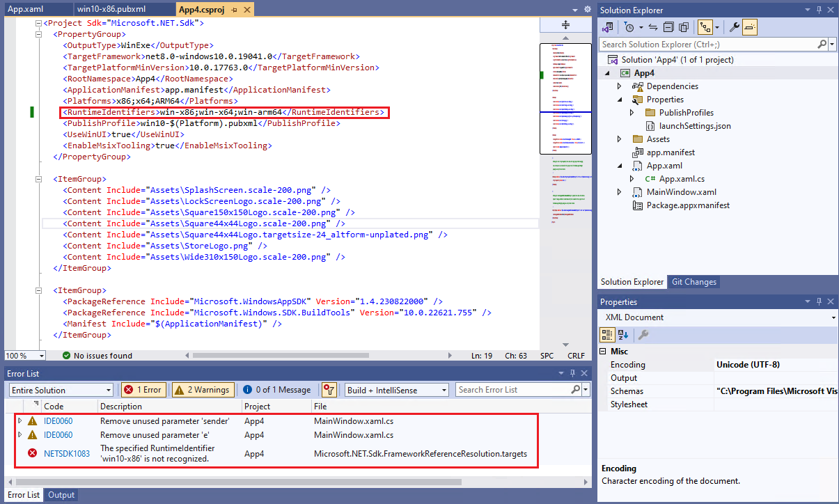Sort properties alphabetically in Properties panel
The width and height of the screenshot is (839, 504).
tap(622, 335)
